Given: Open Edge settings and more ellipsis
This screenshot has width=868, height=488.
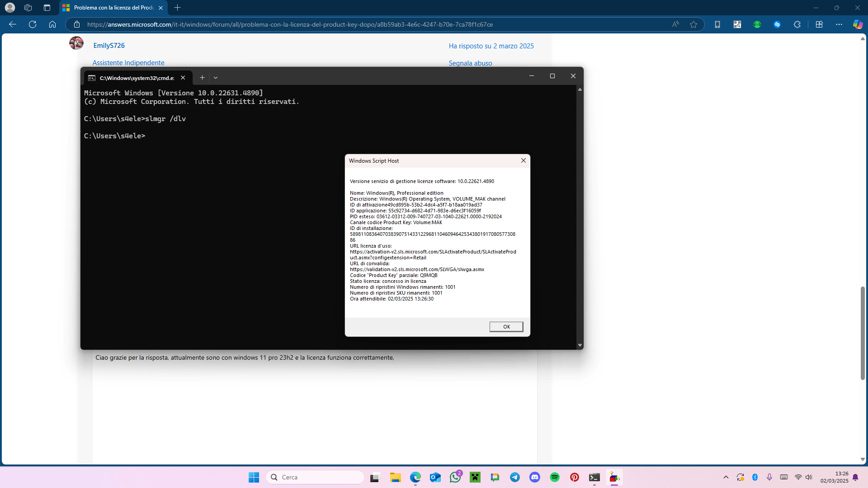Looking at the screenshot, I should pyautogui.click(x=839, y=24).
